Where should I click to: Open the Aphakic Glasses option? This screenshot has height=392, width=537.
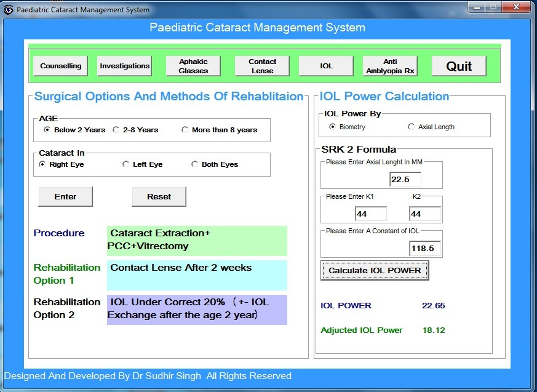pyautogui.click(x=193, y=66)
